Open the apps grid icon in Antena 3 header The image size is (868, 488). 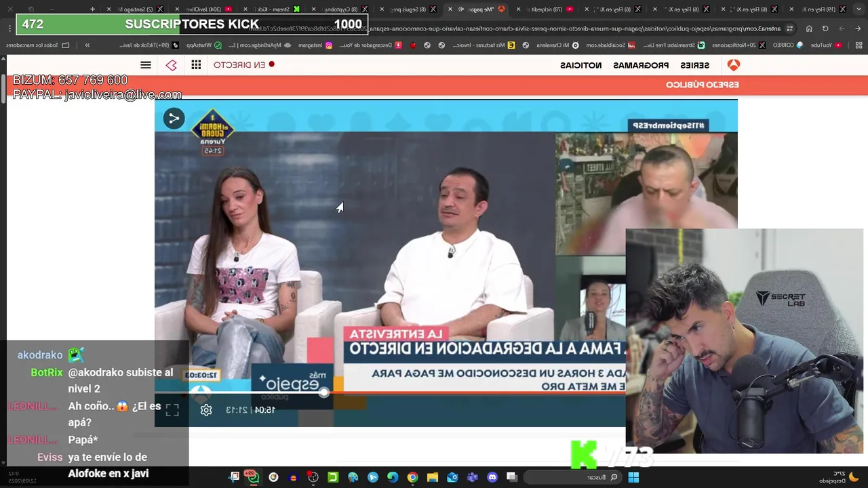[x=196, y=65]
